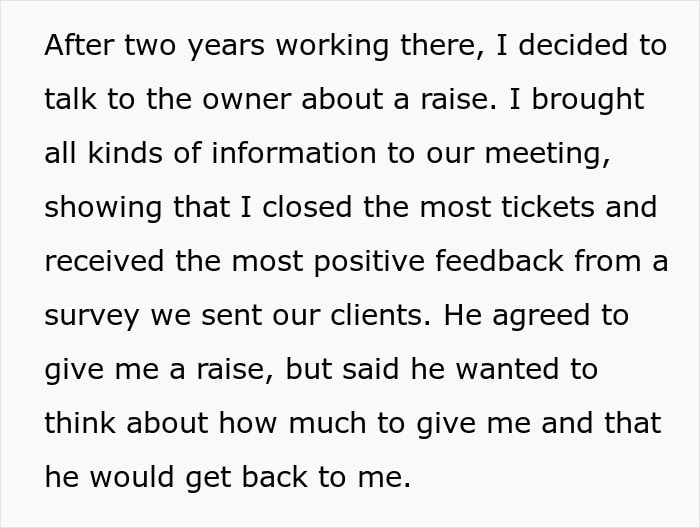Click the word "agreed" in sixth line

[x=541, y=315]
